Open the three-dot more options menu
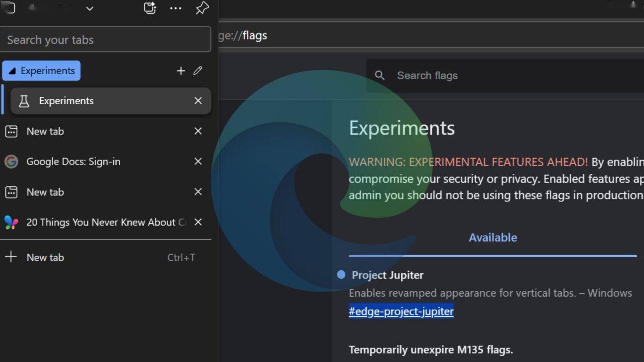This screenshot has height=362, width=644. click(x=176, y=8)
